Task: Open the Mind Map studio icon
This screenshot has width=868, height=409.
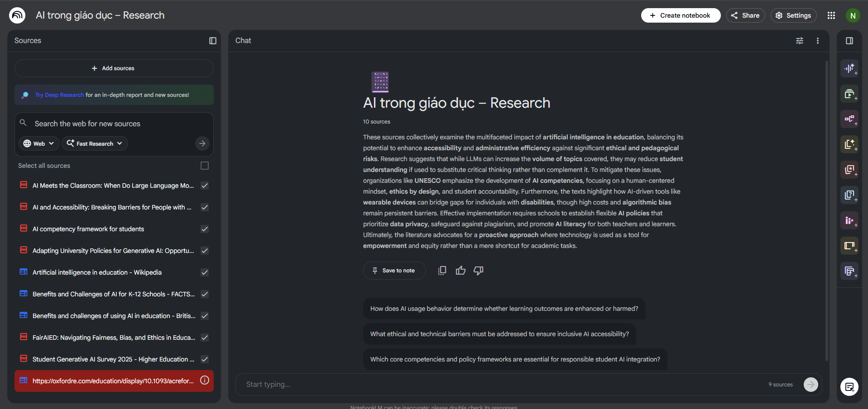Action: click(849, 119)
